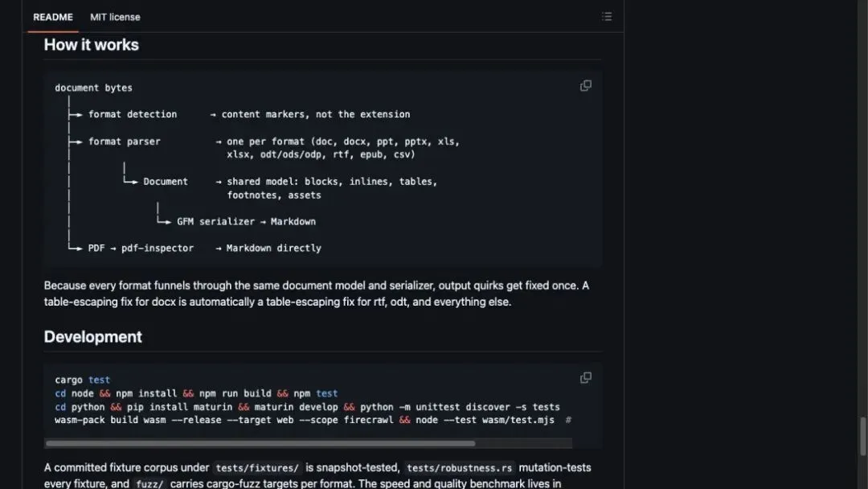Switch to the MIT license tab
Viewport: 868px width, 489px height.
[x=115, y=17]
